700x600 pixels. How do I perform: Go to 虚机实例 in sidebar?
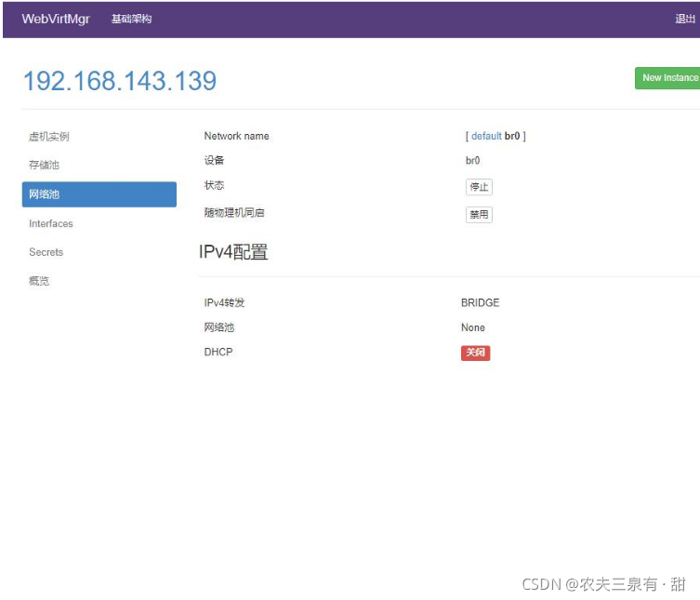[49, 136]
